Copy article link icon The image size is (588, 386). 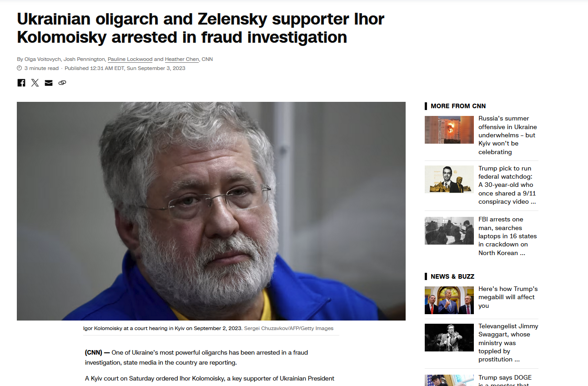(62, 83)
